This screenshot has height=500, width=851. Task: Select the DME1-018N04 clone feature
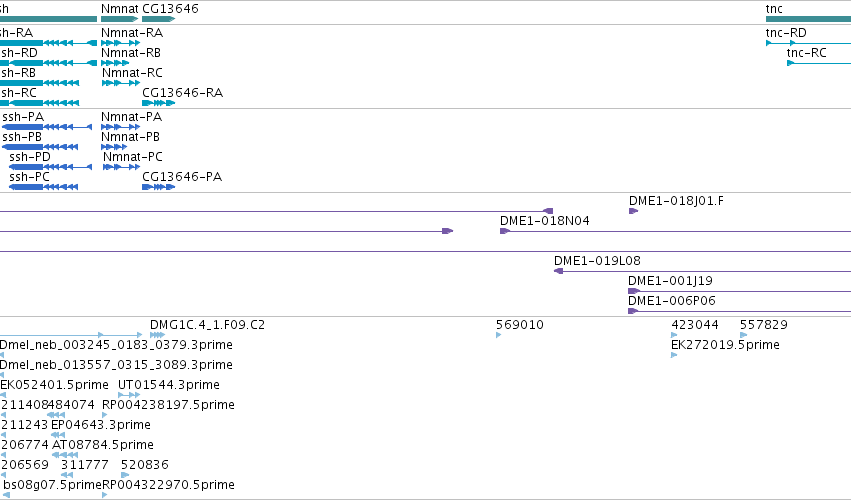(675, 231)
